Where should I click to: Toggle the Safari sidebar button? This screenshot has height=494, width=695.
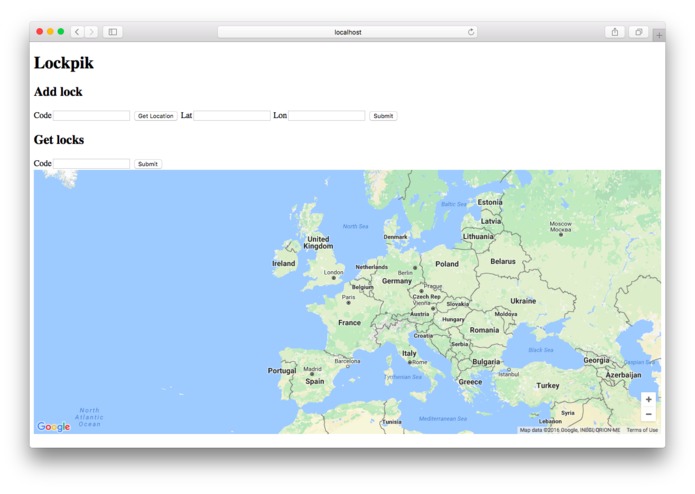click(x=113, y=32)
